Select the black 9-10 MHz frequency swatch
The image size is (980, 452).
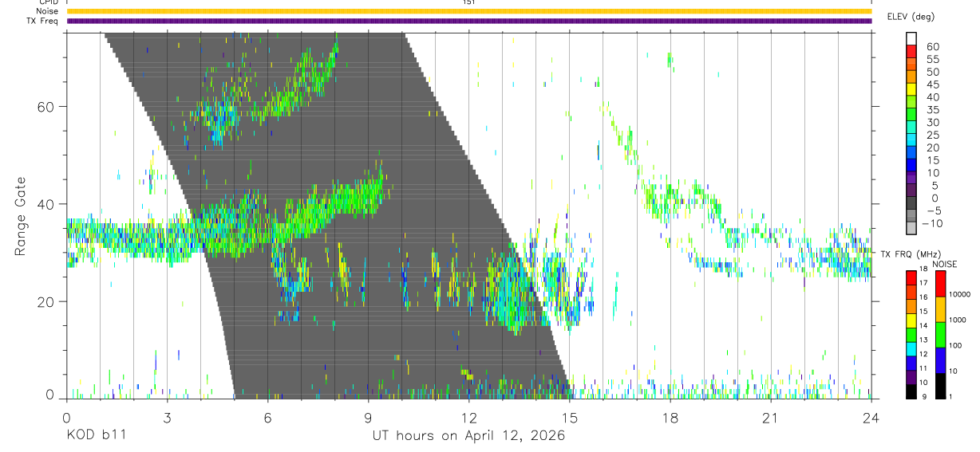pyautogui.click(x=911, y=391)
